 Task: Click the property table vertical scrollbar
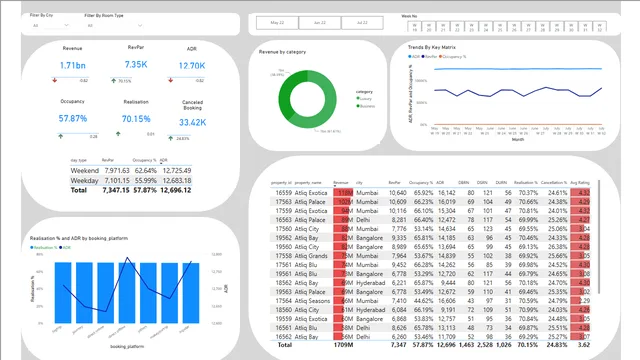pos(598,236)
